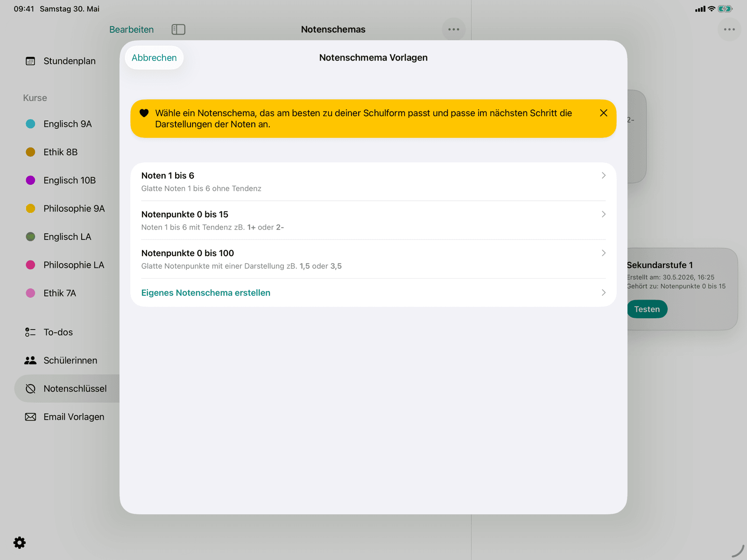This screenshot has width=747, height=560.
Task: Open the Englisch 9A course
Action: [67, 124]
